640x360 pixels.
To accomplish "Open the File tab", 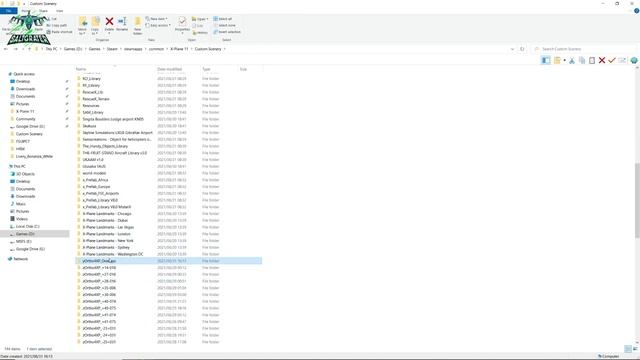I will coord(9,11).
